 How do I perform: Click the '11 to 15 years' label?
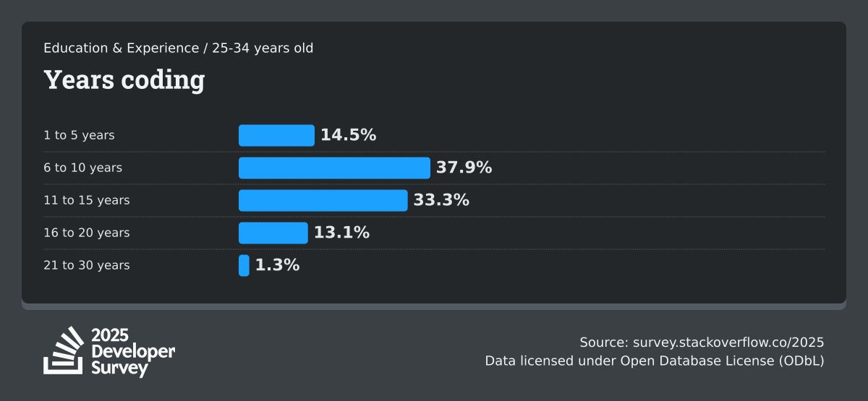(x=87, y=200)
